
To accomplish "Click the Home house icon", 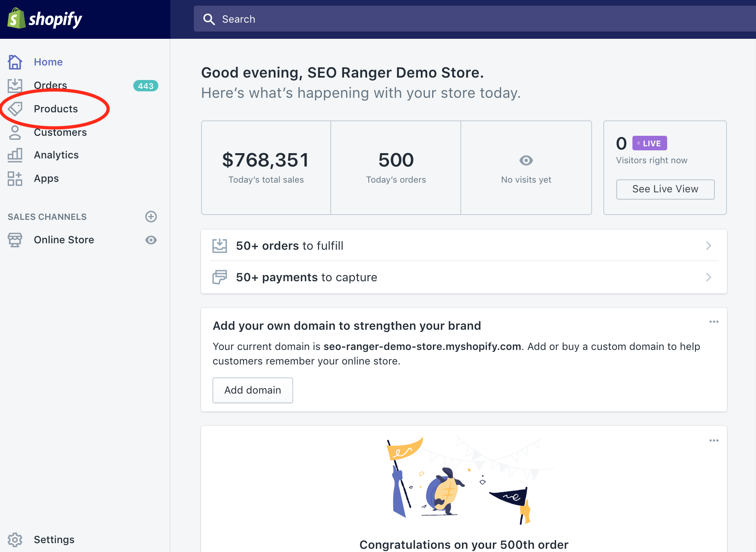I will point(15,62).
